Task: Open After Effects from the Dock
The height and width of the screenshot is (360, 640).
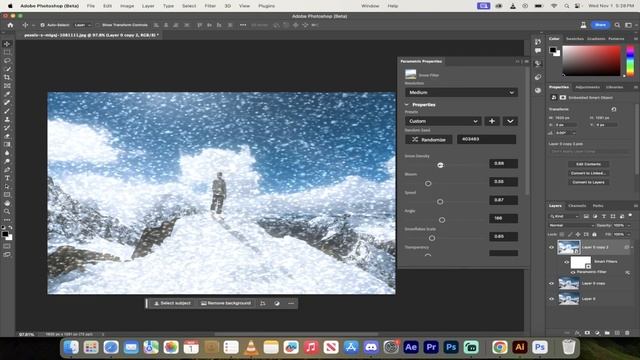Action: (411, 347)
